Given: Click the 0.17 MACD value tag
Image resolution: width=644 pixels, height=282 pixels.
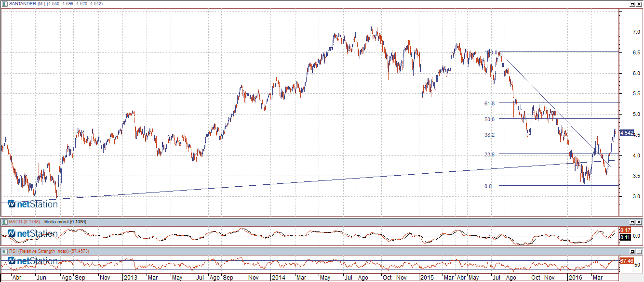Looking at the screenshot, I should tap(626, 230).
